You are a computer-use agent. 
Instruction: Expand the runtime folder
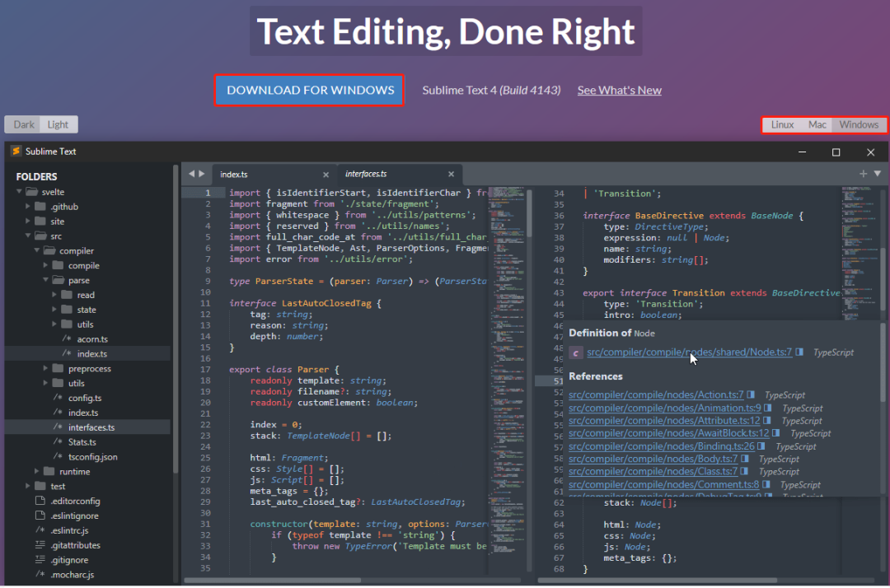pos(37,471)
